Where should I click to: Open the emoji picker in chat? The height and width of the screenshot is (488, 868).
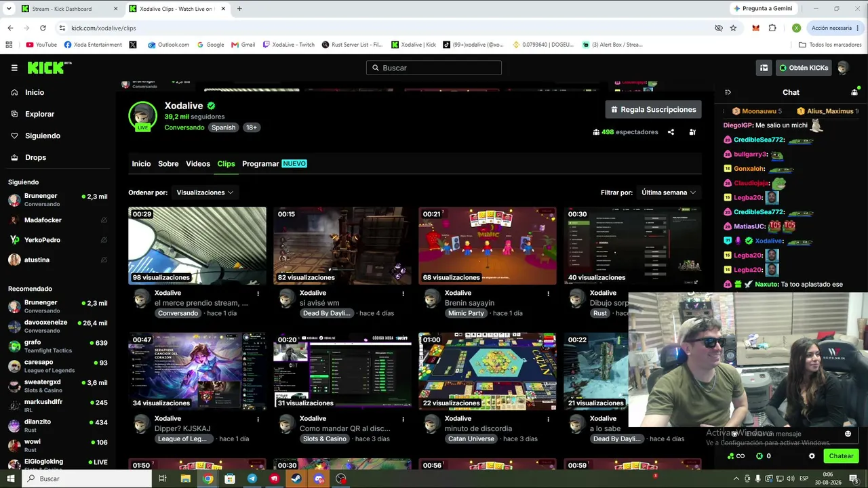tap(848, 434)
